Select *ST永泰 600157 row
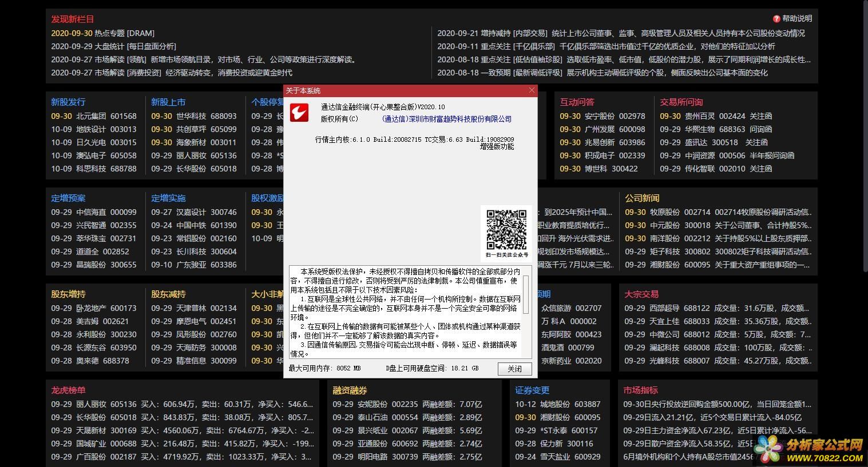This screenshot has height=467, width=868. pyautogui.click(x=556, y=430)
